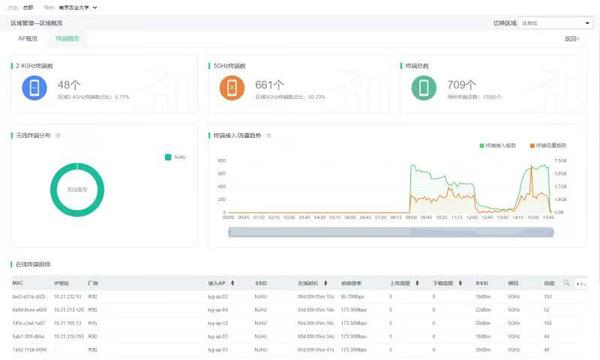Viewport: 600px width, 360px height.
Task: Click the MAC column header
Action: point(18,283)
